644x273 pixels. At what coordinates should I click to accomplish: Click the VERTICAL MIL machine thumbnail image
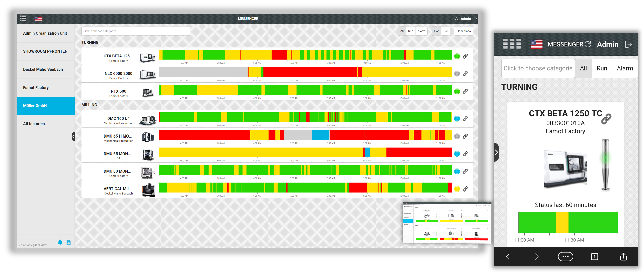149,190
